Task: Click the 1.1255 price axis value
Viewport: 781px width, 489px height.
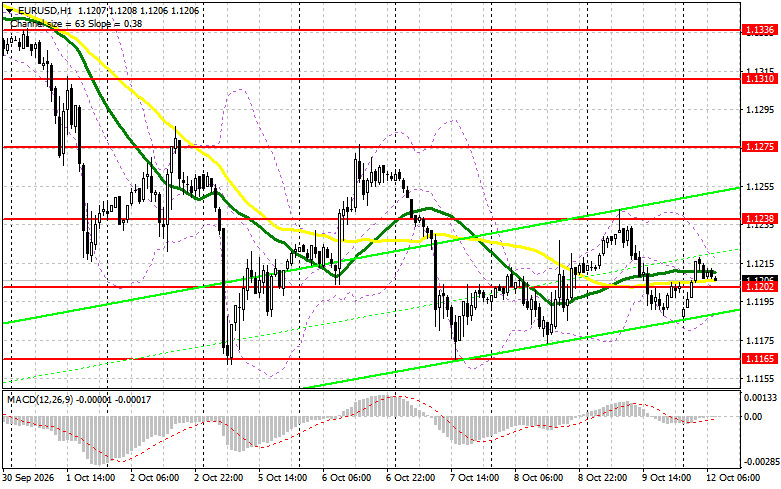Action: 760,187
